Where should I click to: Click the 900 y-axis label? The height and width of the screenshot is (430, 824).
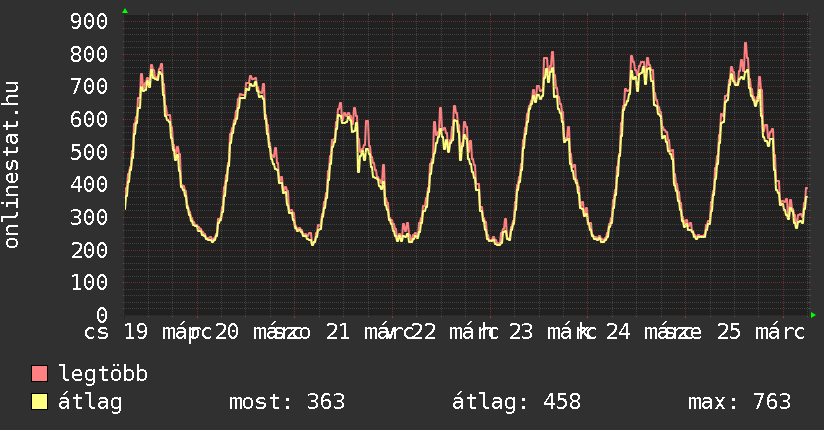point(90,22)
